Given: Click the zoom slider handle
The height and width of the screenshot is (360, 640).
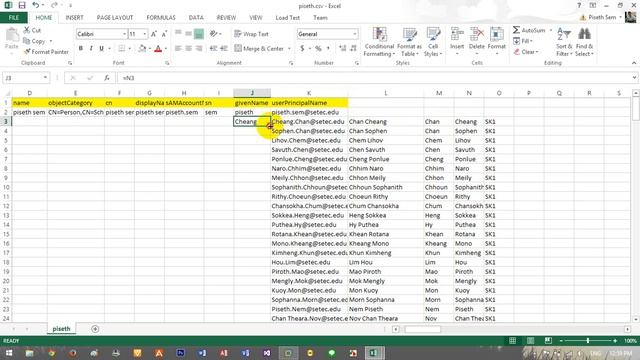Looking at the screenshot, I should click(588, 340).
